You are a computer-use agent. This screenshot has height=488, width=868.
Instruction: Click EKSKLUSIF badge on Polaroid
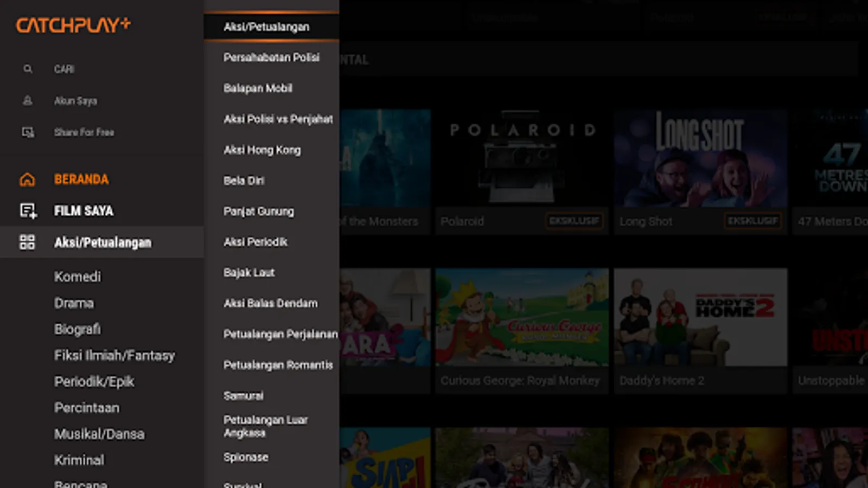coord(574,221)
